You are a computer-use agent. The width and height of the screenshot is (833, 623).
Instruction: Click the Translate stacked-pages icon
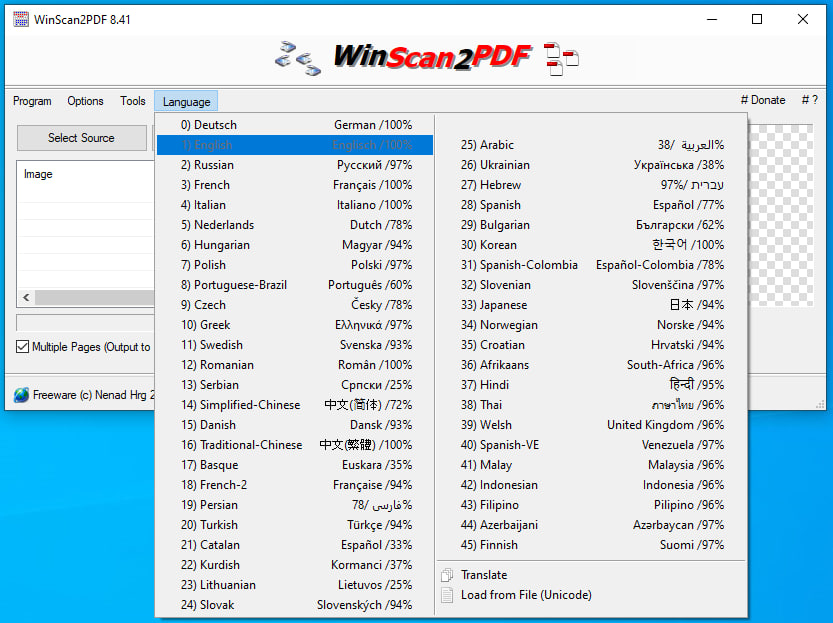coord(448,574)
